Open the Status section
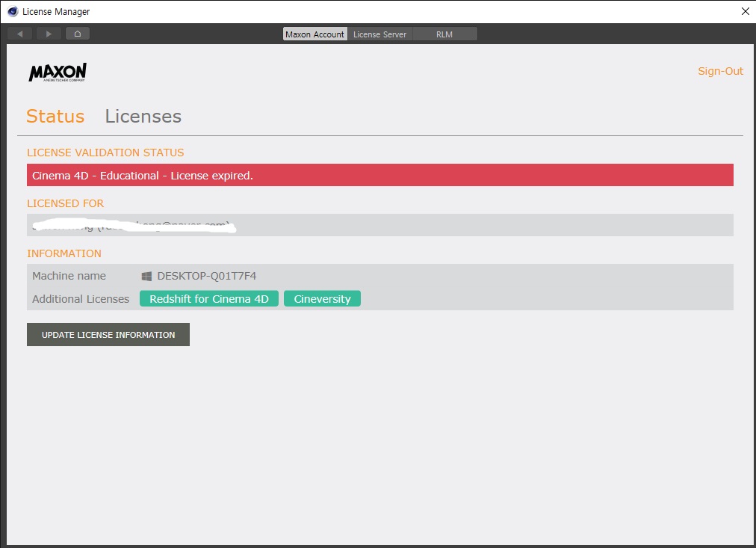 click(55, 117)
